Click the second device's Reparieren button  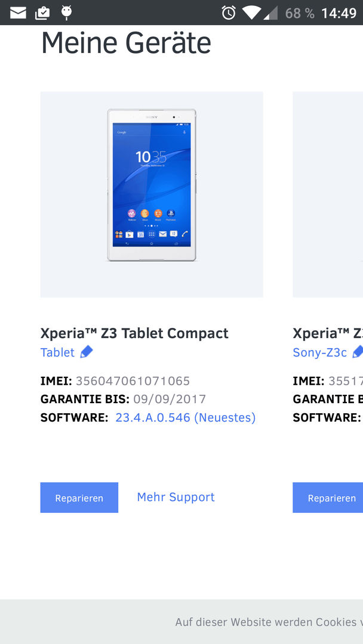coord(328,497)
